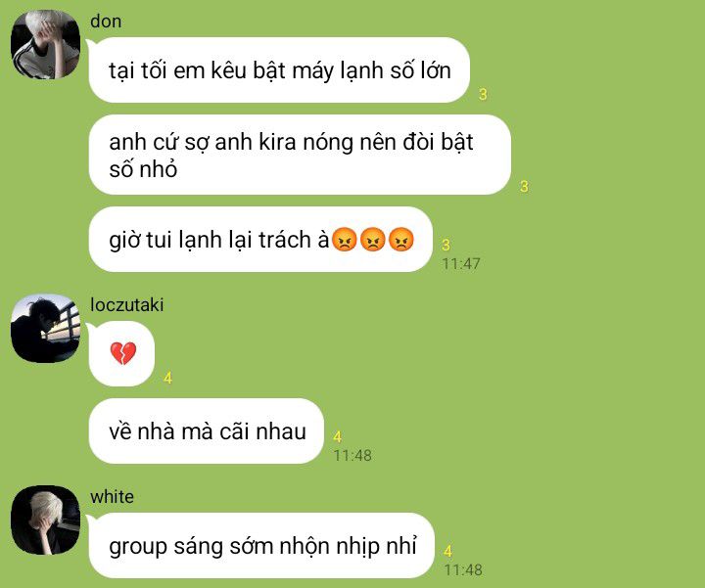Select message 'group sáng sớm nhộn nhịp nhỉ'
Viewport: 705px width, 588px height.
pos(261,546)
